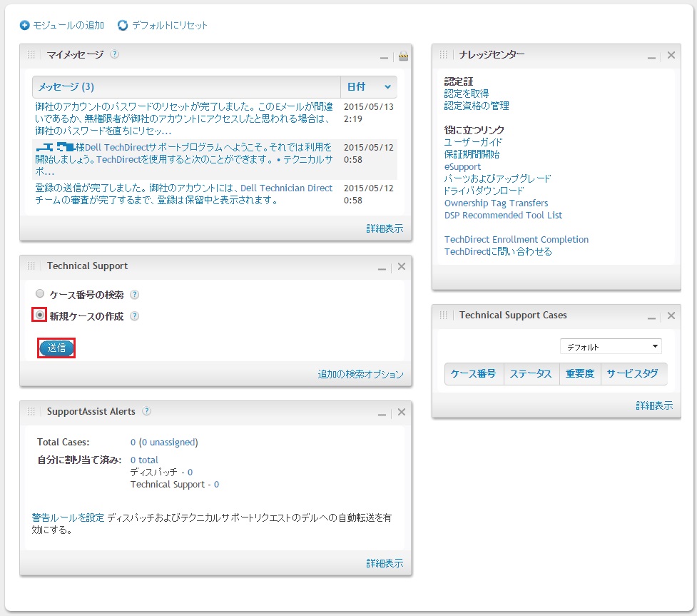This screenshot has height=616, width=697.
Task: Sort by メッセージ (3) column header
Action: tap(66, 87)
